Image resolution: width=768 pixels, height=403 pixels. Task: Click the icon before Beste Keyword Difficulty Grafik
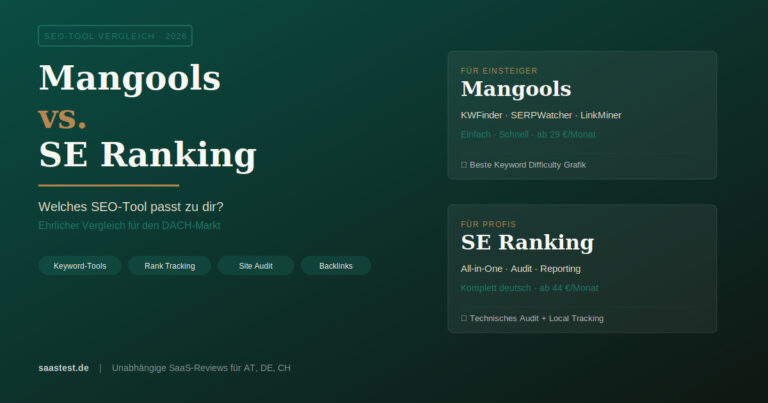pyautogui.click(x=464, y=165)
